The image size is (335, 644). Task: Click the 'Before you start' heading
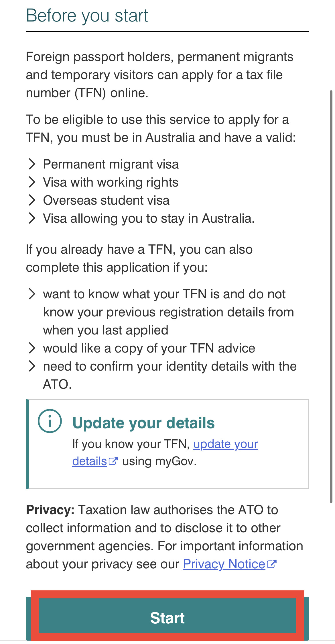coord(87,15)
